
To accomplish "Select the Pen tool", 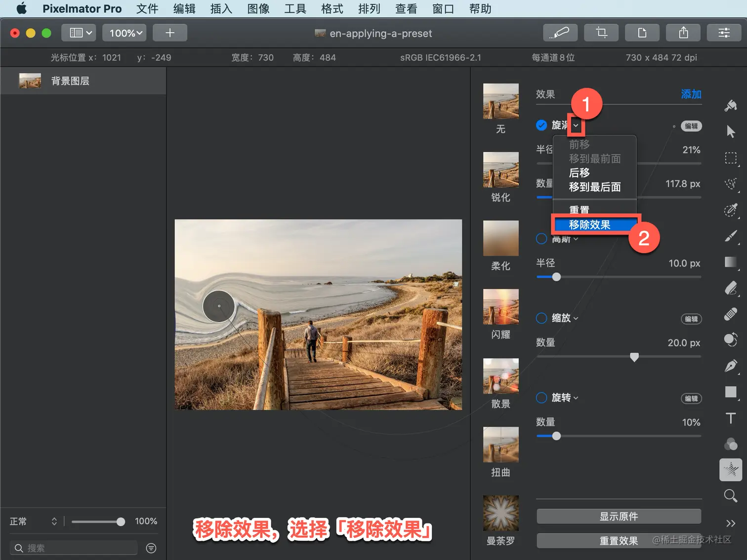I will pos(731,366).
